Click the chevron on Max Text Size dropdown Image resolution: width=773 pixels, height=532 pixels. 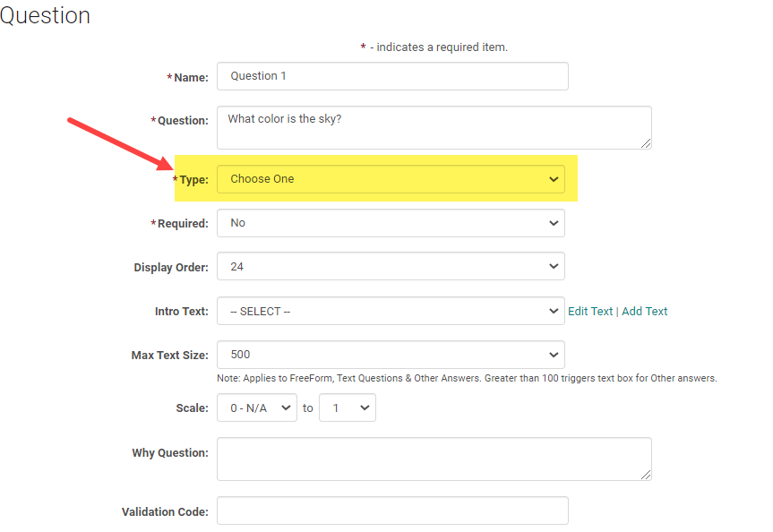[x=553, y=356]
